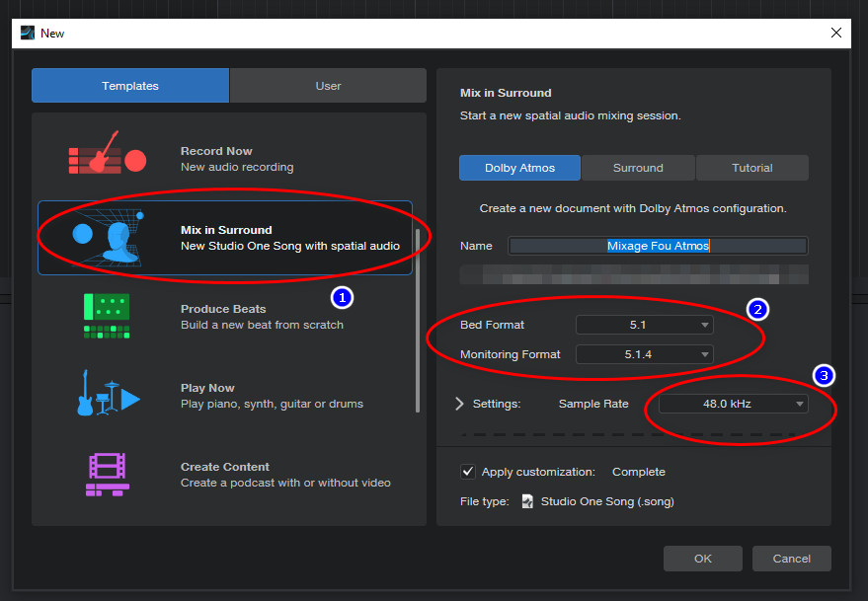This screenshot has height=601, width=868.
Task: Click the Name input field
Action: (658, 246)
